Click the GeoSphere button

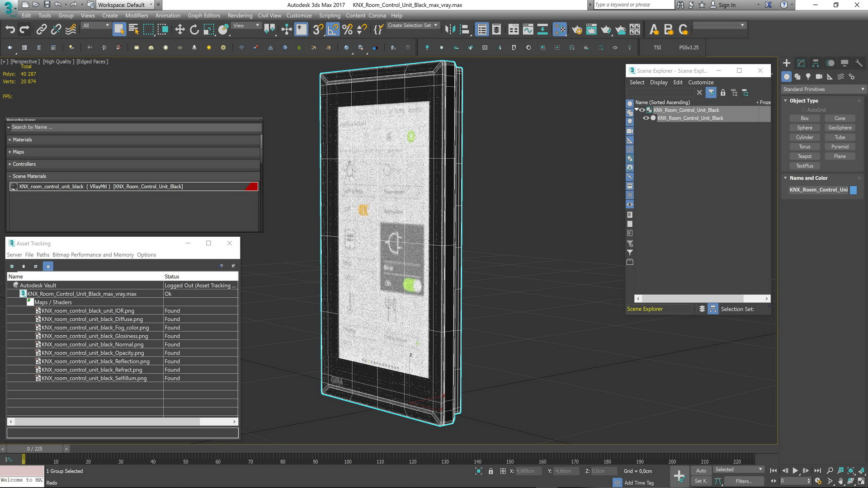pyautogui.click(x=840, y=128)
